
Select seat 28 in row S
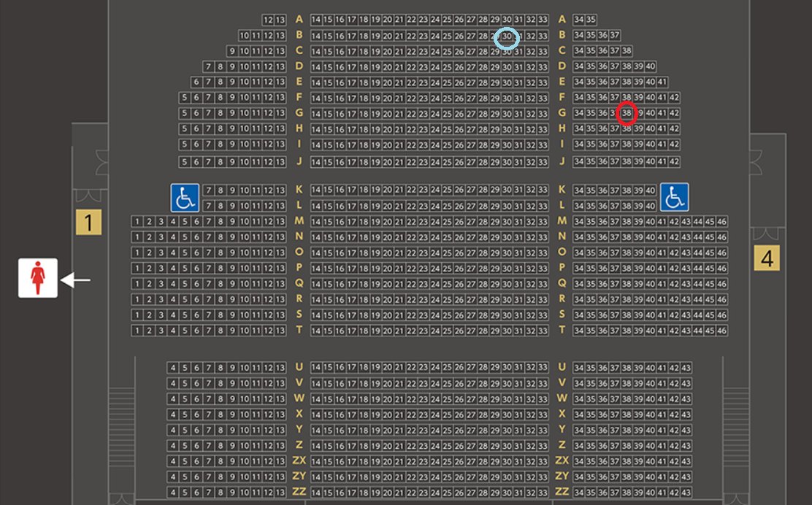pos(483,315)
